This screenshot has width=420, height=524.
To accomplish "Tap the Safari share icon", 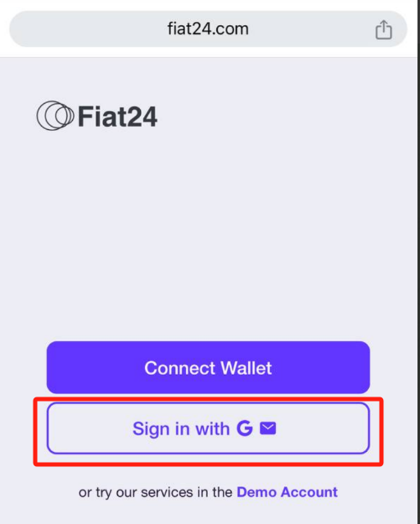I will click(383, 29).
